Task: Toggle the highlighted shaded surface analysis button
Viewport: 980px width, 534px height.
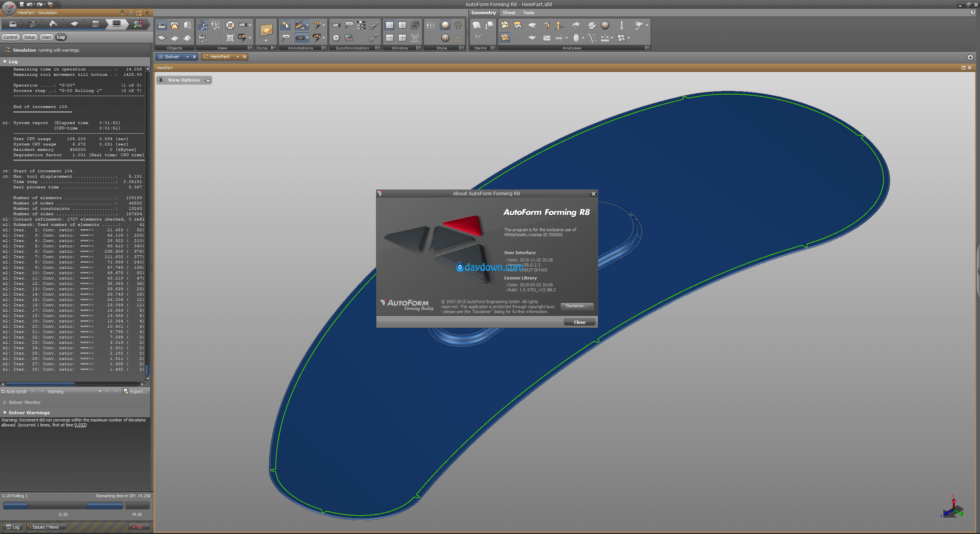Action: pyautogui.click(x=505, y=38)
